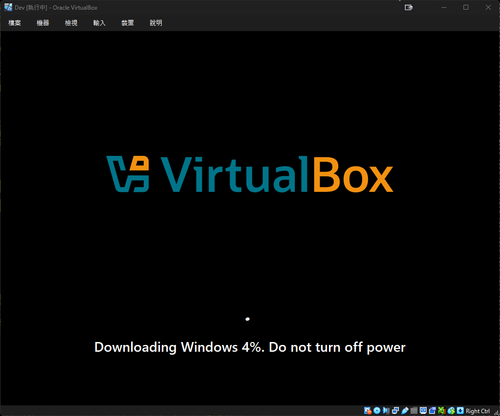Click the display monitor status icon

click(x=423, y=411)
